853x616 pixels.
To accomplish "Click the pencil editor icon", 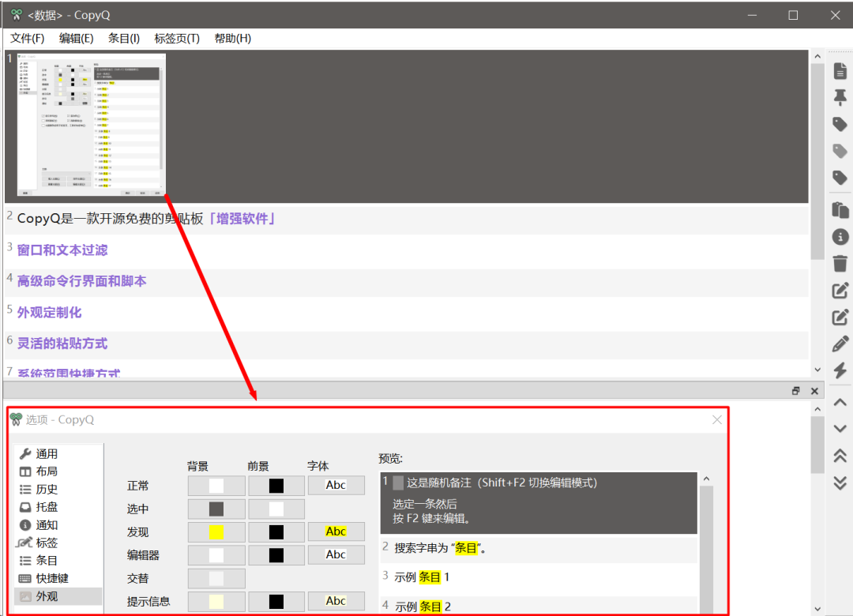I will tap(840, 344).
